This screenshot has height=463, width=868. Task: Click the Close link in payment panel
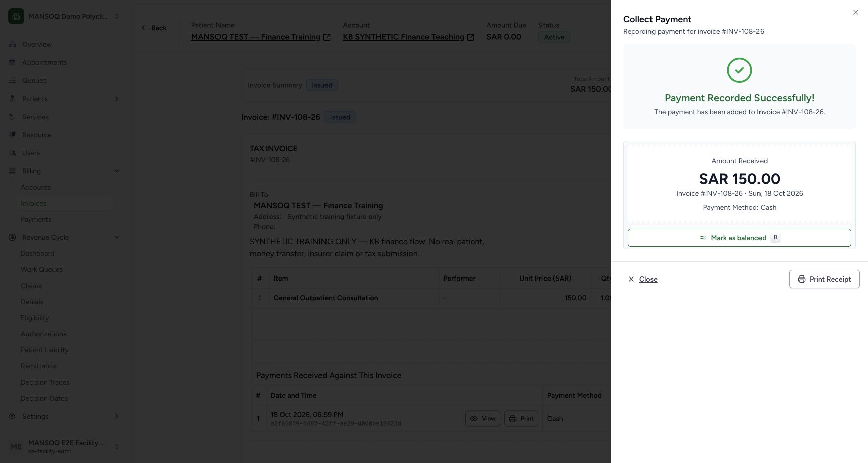point(643,279)
